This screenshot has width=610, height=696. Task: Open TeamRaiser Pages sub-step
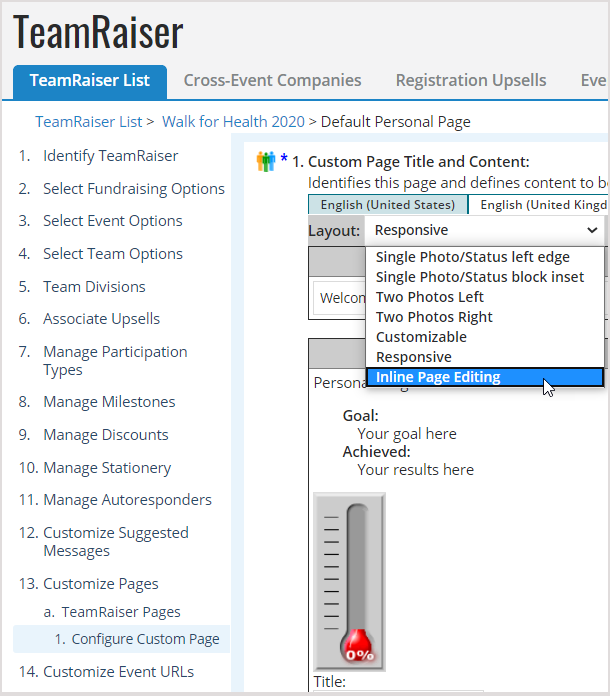tap(121, 612)
